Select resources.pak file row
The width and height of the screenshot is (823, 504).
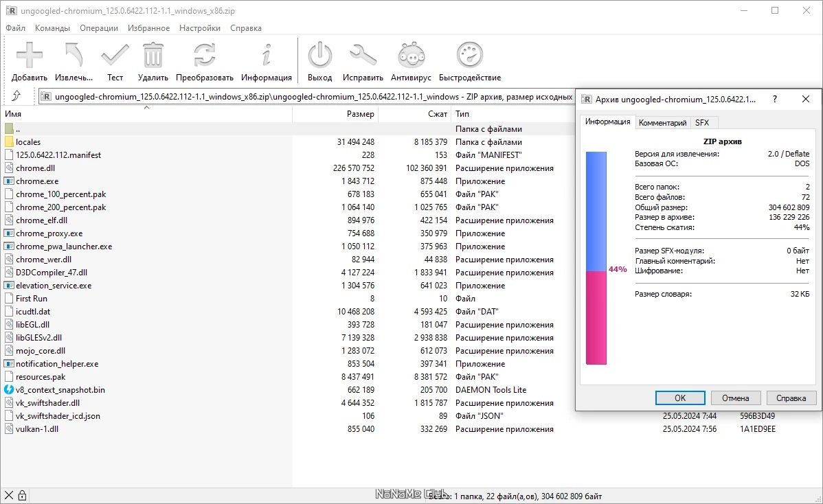(287, 376)
